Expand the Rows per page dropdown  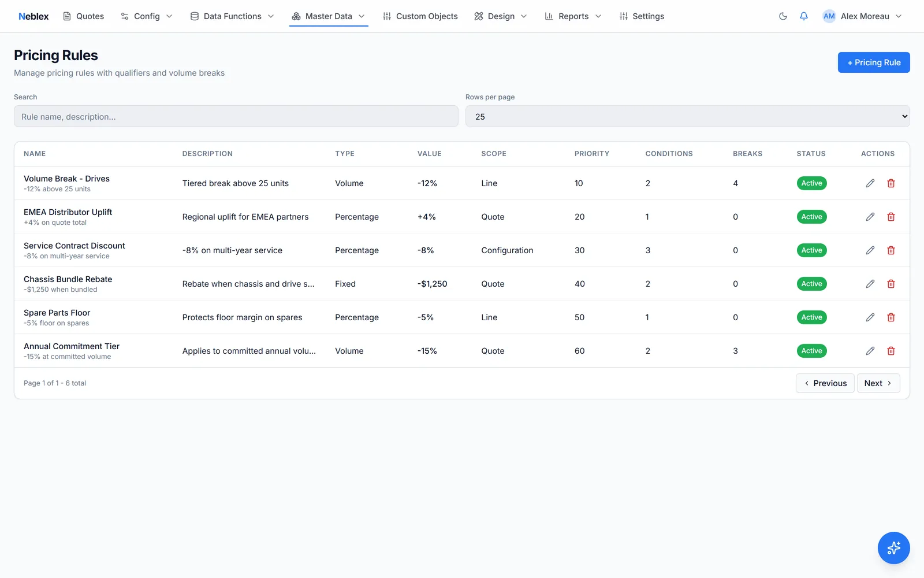click(x=687, y=116)
